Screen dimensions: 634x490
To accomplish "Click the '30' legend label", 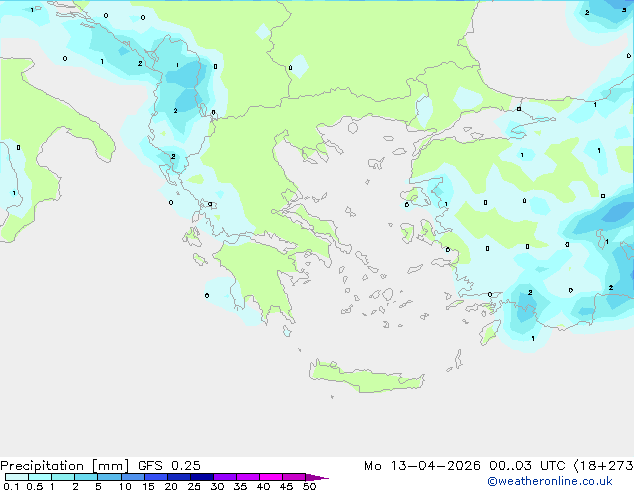I will coord(217,486).
